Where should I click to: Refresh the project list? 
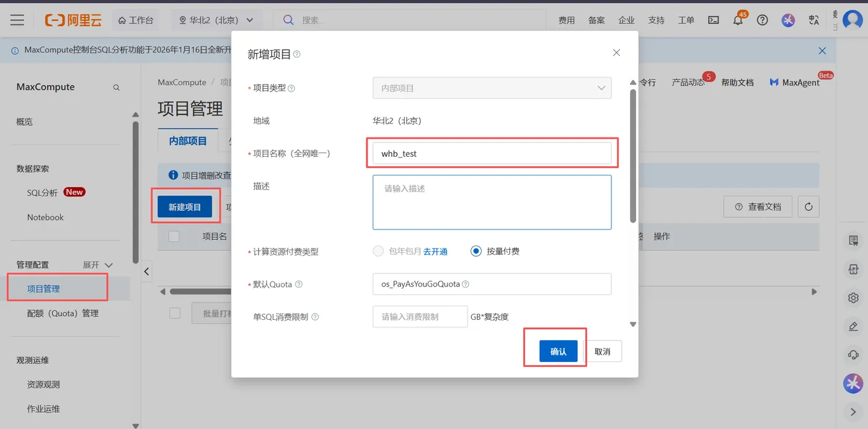click(808, 206)
